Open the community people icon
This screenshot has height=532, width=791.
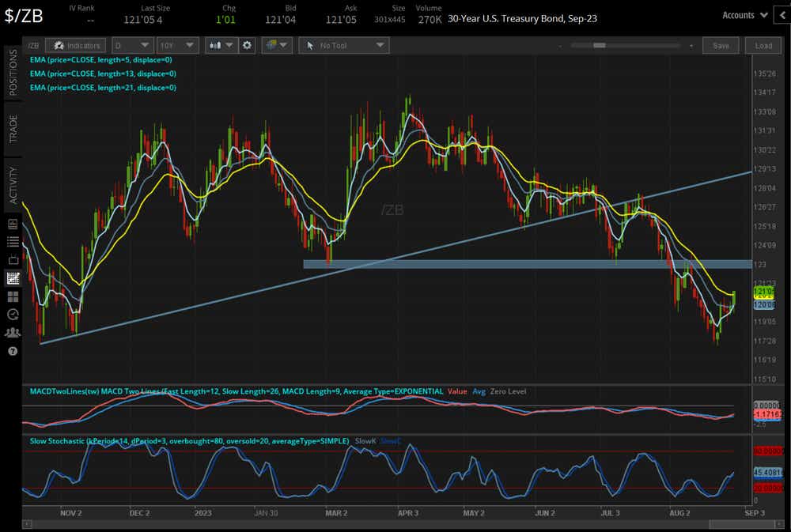click(x=12, y=333)
